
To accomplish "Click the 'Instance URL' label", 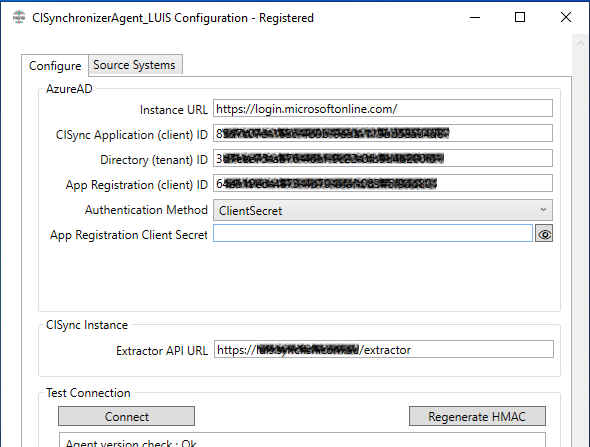I will (173, 109).
